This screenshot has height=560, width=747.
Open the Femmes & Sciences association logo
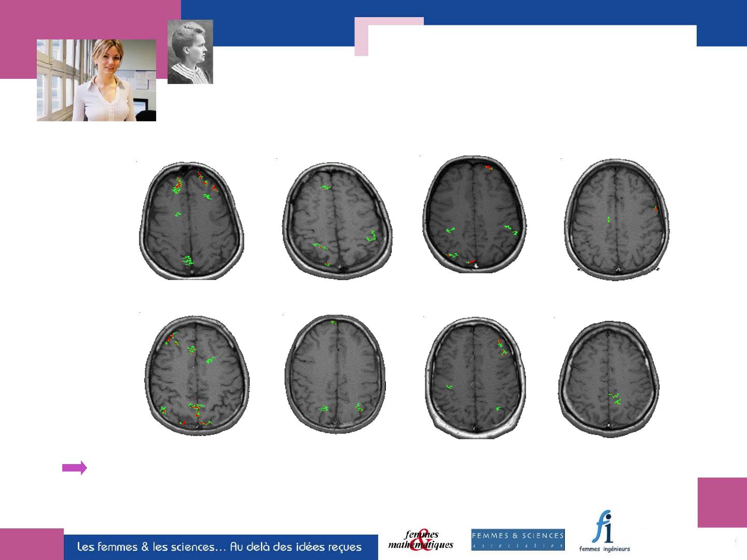(517, 540)
